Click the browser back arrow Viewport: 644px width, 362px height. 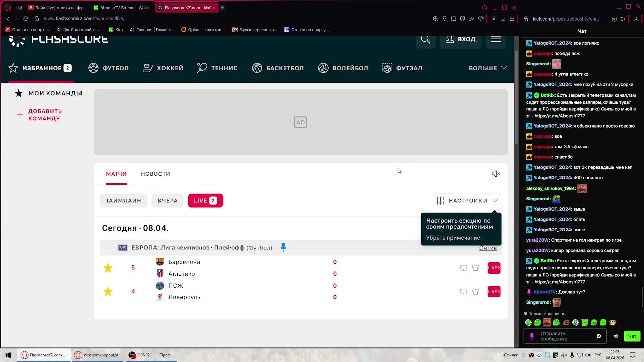click(x=8, y=19)
